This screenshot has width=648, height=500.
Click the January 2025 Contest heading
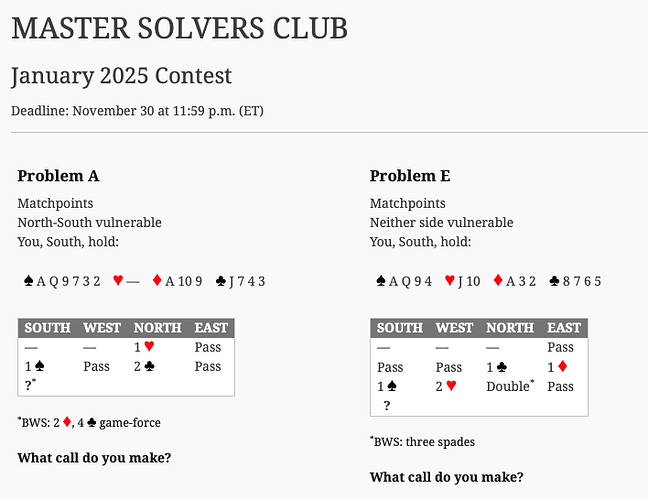click(122, 76)
